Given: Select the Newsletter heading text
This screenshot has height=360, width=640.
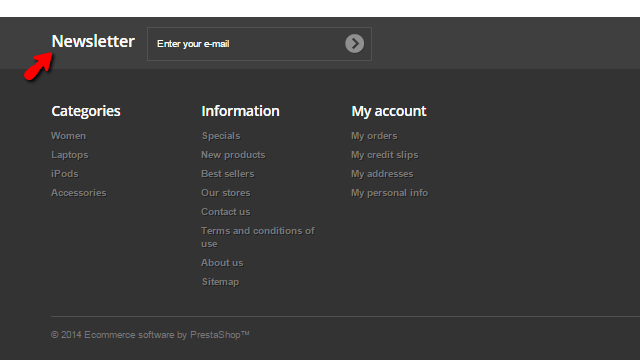Looking at the screenshot, I should pyautogui.click(x=93, y=41).
